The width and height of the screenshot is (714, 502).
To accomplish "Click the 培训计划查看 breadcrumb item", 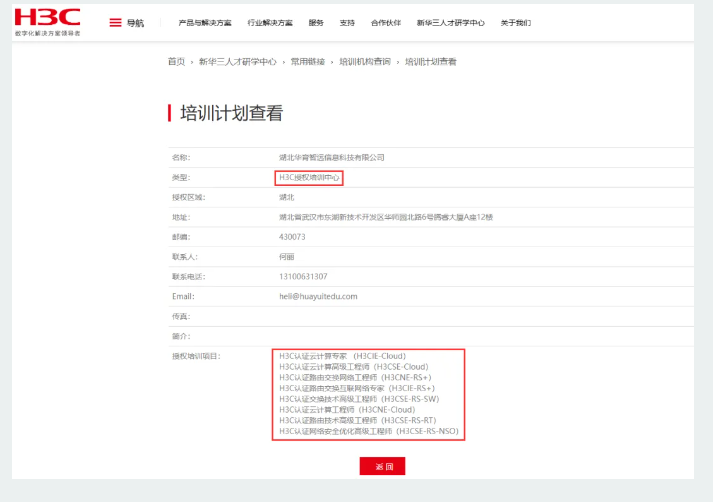I will (x=431, y=61).
